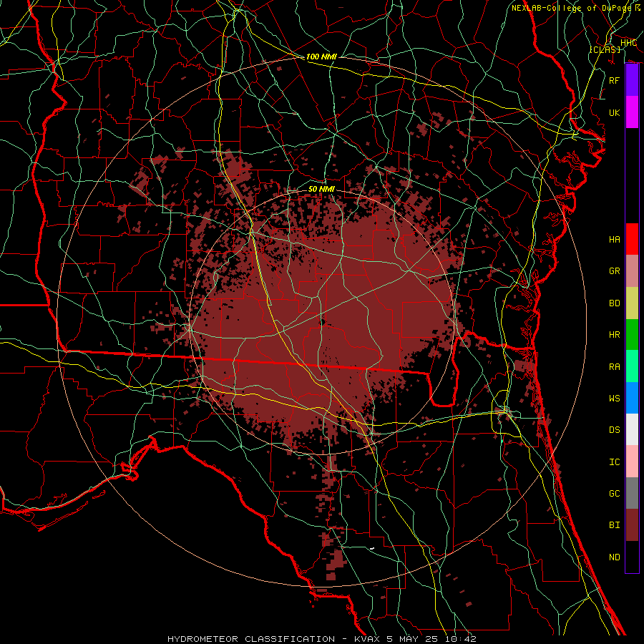The height and width of the screenshot is (644, 644).
Task: Click the RA legend label
Action: 614,366
